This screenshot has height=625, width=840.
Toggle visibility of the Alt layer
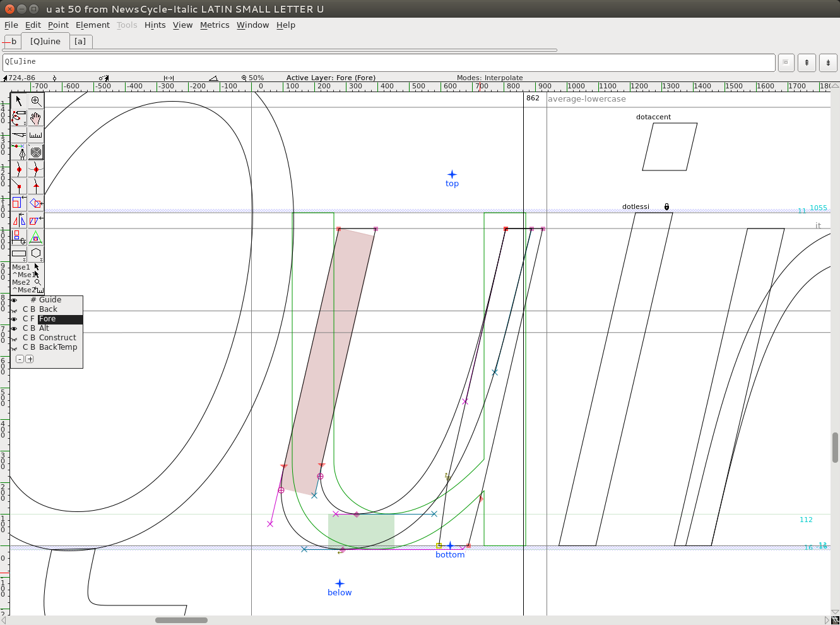click(x=14, y=328)
